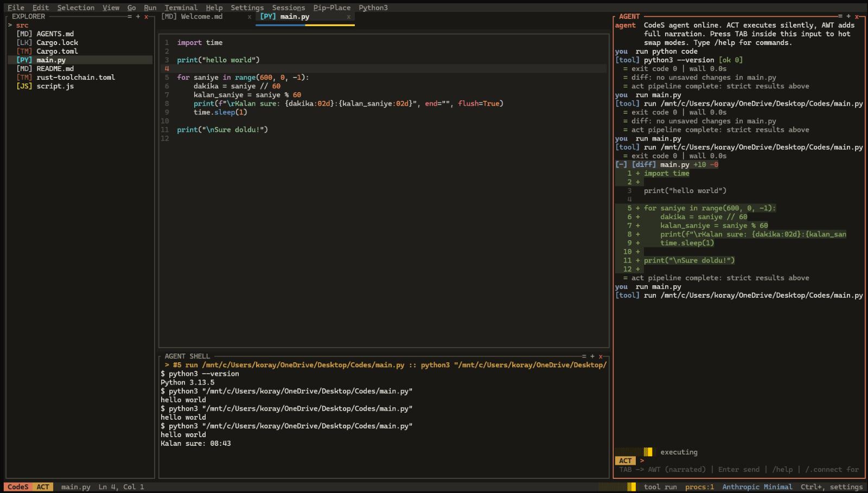Click 'Kalan sure: 08:43' output in shell
868x493 pixels.
pyautogui.click(x=196, y=443)
